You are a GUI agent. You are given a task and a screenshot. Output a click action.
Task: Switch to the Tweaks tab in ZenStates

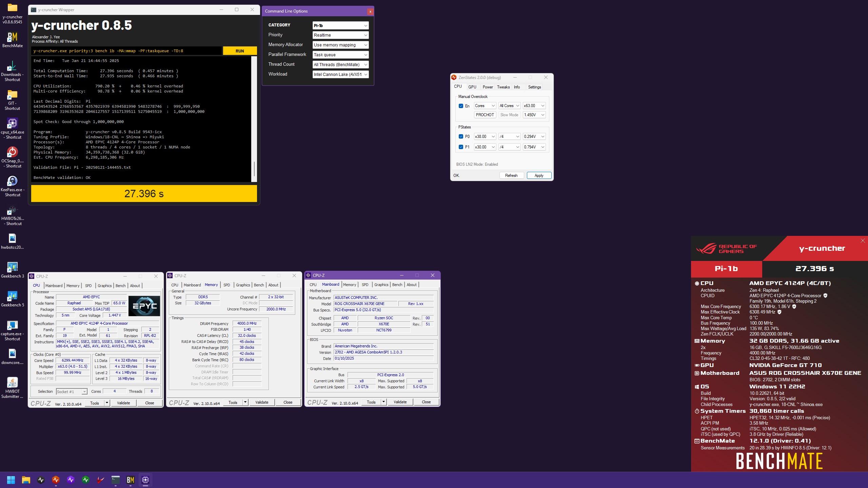click(503, 87)
